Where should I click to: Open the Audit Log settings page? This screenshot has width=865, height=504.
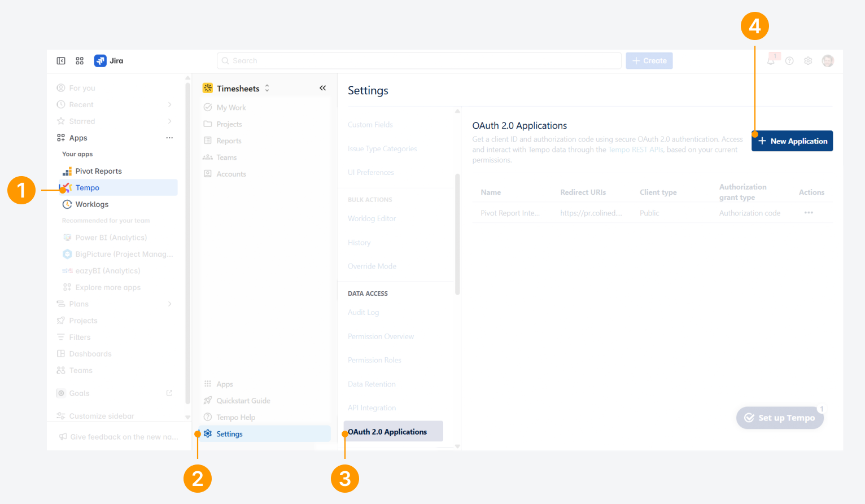click(x=363, y=312)
